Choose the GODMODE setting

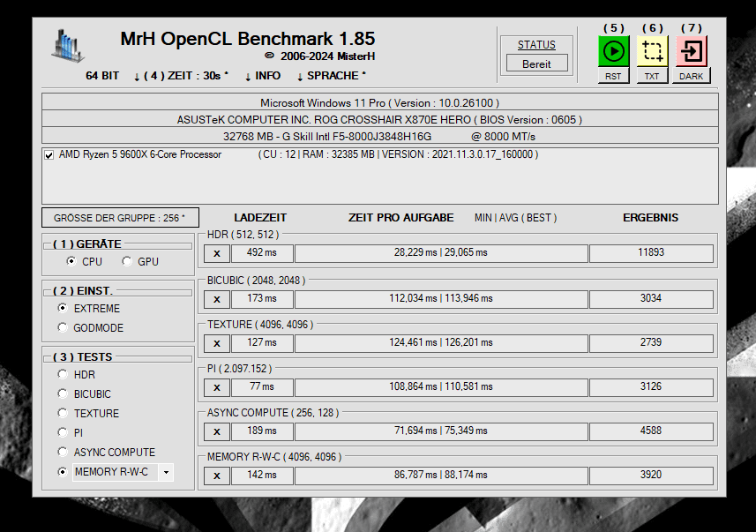63,327
